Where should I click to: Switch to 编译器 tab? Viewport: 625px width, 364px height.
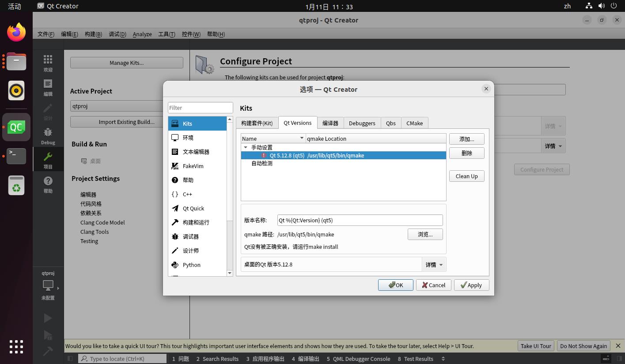(330, 123)
